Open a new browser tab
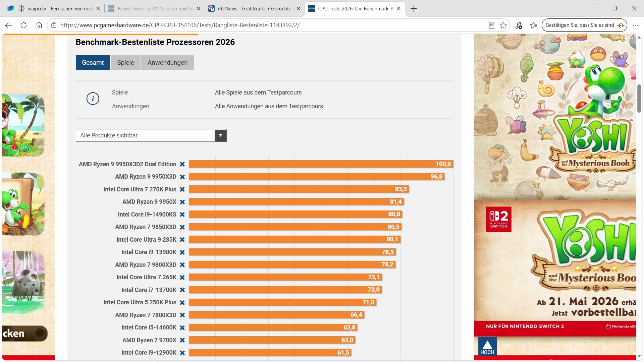Image resolution: width=644 pixels, height=362 pixels. click(x=414, y=8)
